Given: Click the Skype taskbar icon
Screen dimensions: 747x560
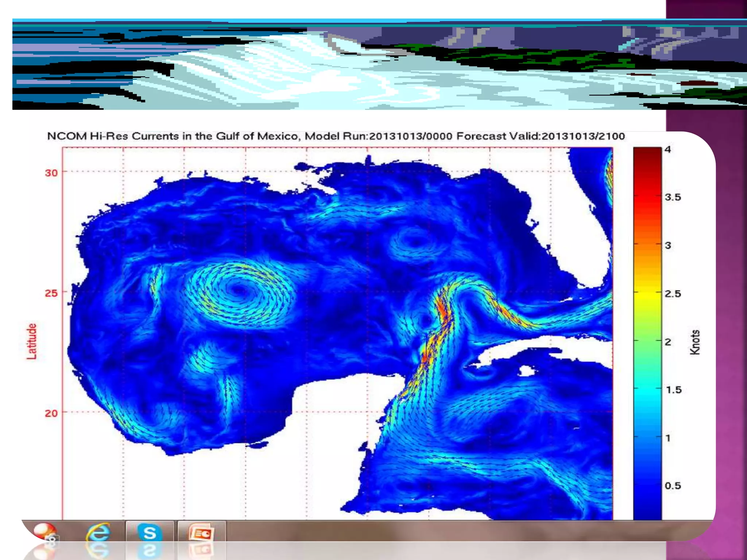Looking at the screenshot, I should 150,533.
